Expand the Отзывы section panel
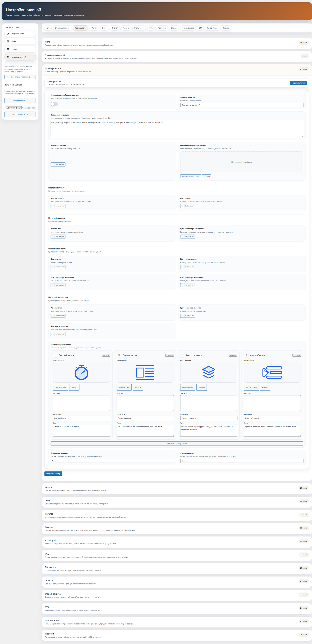This screenshot has height=644, width=312. [x=177, y=582]
